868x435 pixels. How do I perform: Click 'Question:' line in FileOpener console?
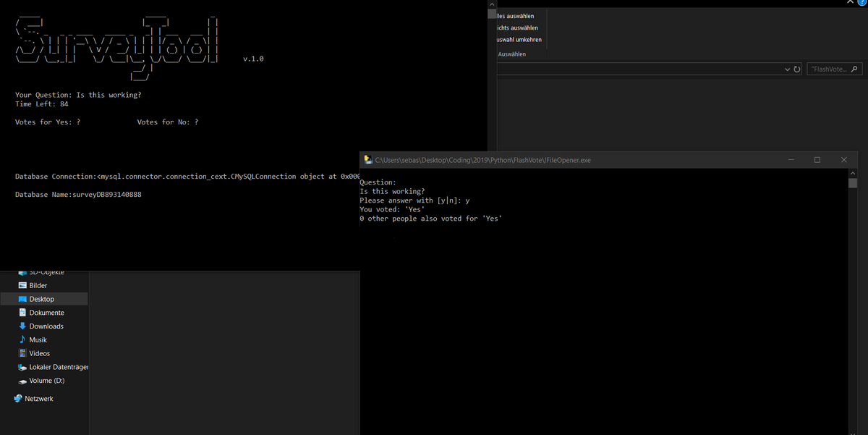[x=378, y=182]
